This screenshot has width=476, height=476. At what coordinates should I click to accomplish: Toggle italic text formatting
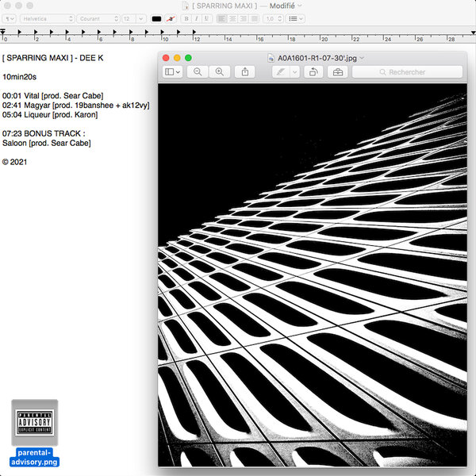click(195, 18)
